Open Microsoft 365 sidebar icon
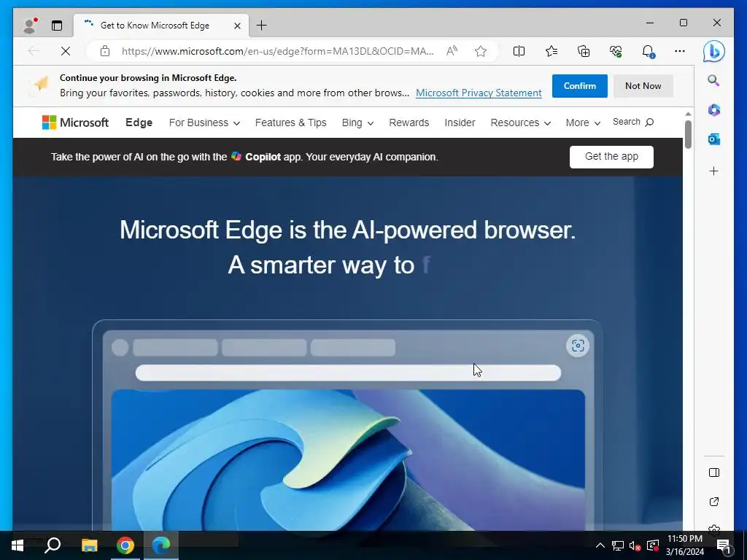This screenshot has height=560, width=747. click(x=713, y=110)
